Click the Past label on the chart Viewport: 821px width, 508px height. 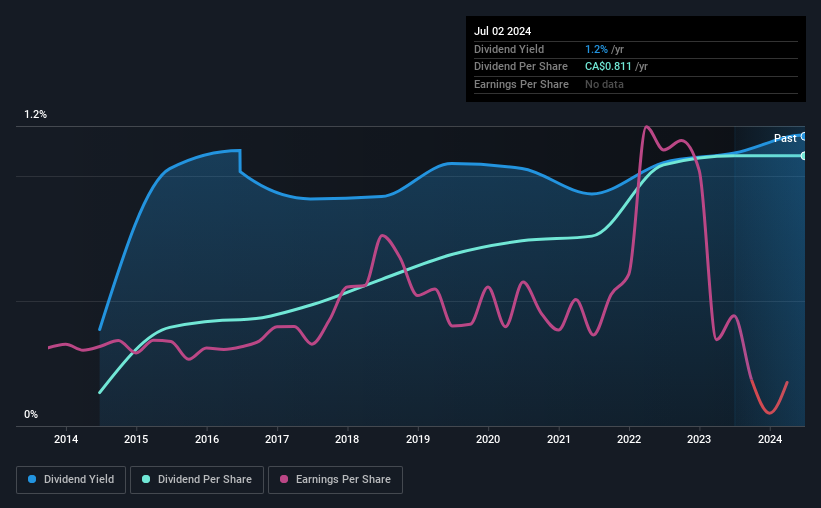click(x=785, y=138)
